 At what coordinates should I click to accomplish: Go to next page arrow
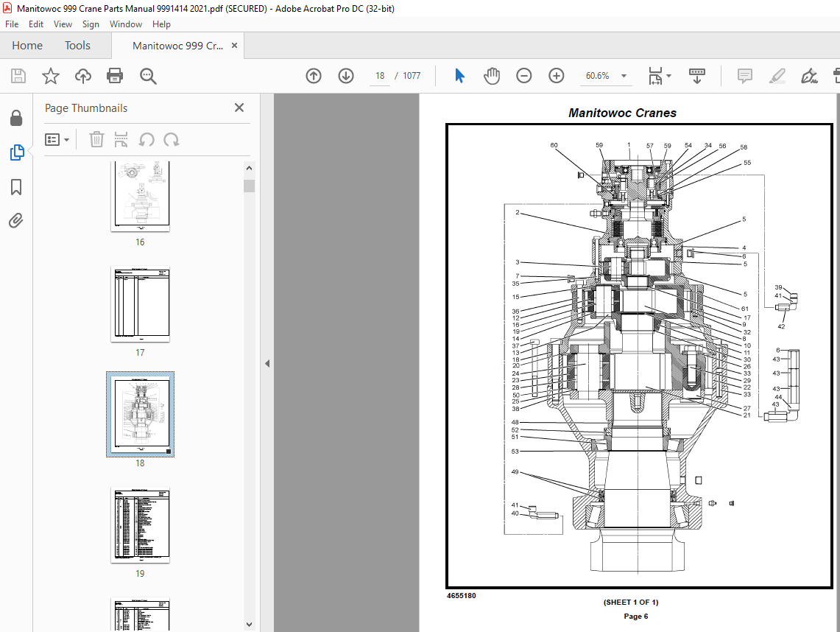point(346,76)
